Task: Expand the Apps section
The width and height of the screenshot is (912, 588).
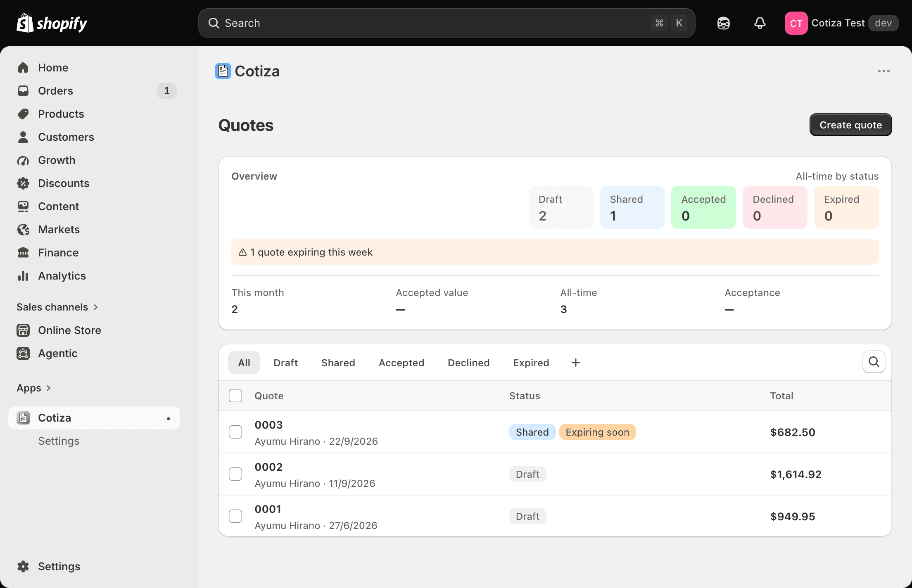Action: pos(34,388)
